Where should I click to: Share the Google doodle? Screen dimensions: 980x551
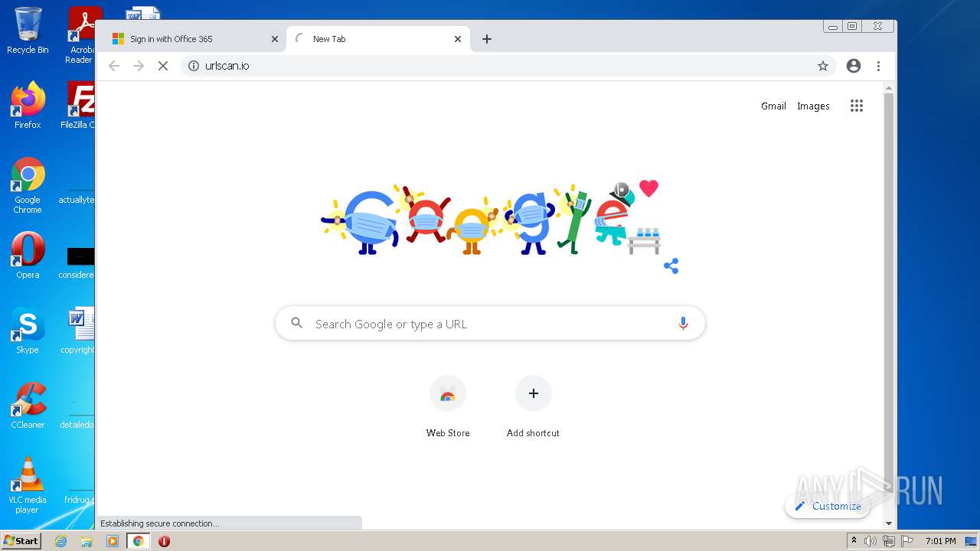[x=671, y=266]
